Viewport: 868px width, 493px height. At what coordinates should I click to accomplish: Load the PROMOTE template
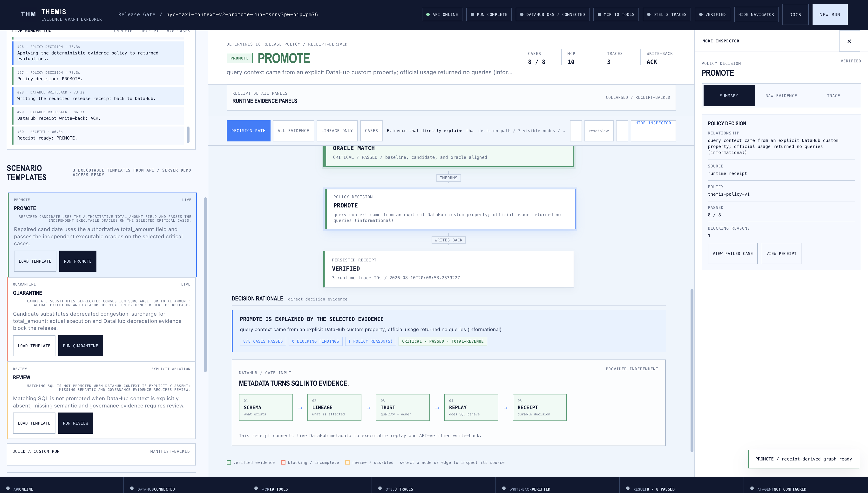coord(35,261)
